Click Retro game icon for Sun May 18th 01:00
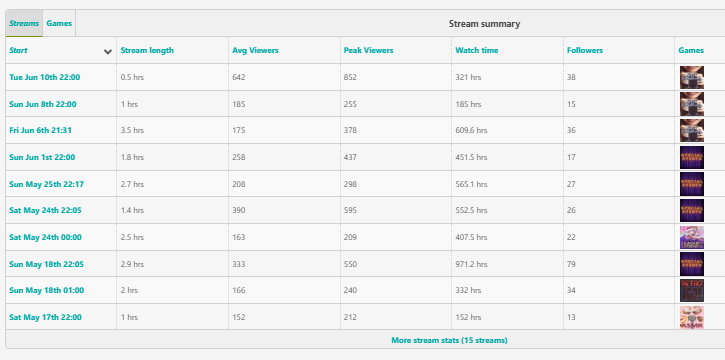Viewport: 725px width, 360px height. 692,290
